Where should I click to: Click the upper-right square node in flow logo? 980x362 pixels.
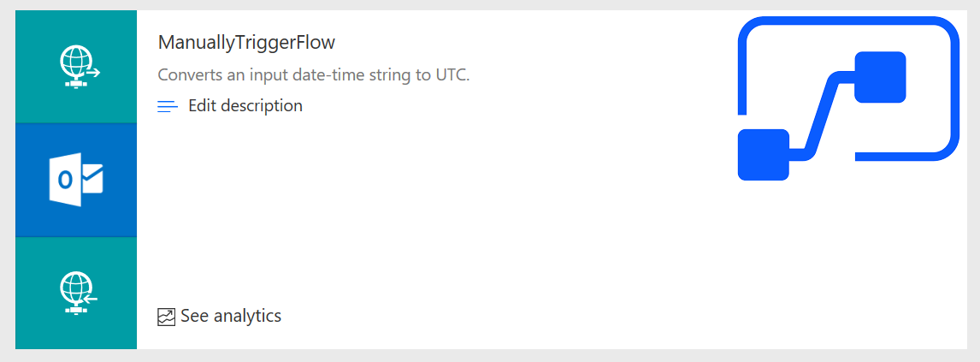879,77
